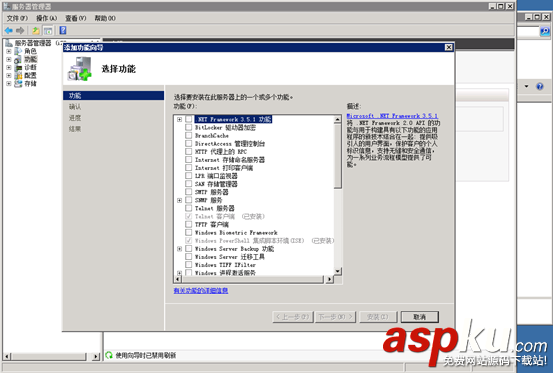Select Internet 存储命名服务器 row text

(x=230, y=160)
